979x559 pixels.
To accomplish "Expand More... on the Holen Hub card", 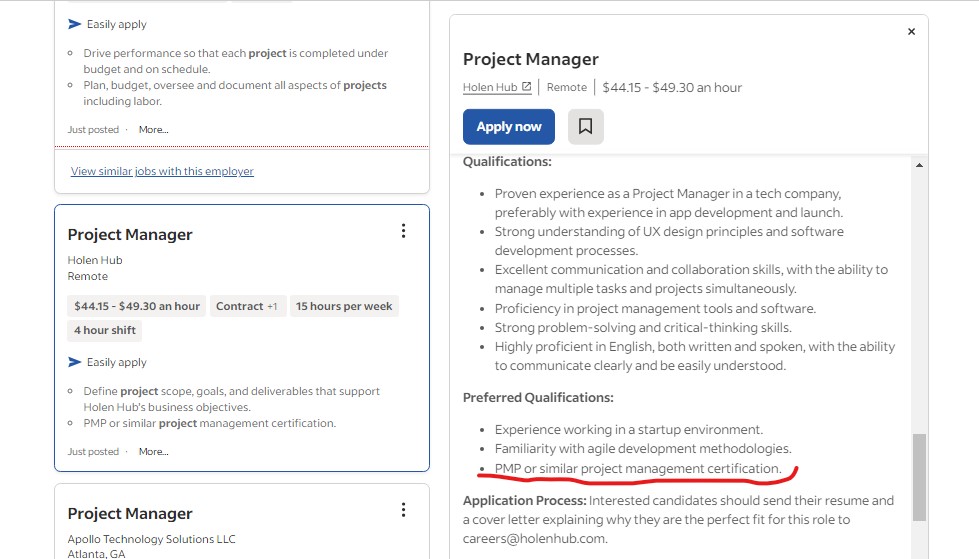I will pyautogui.click(x=154, y=452).
